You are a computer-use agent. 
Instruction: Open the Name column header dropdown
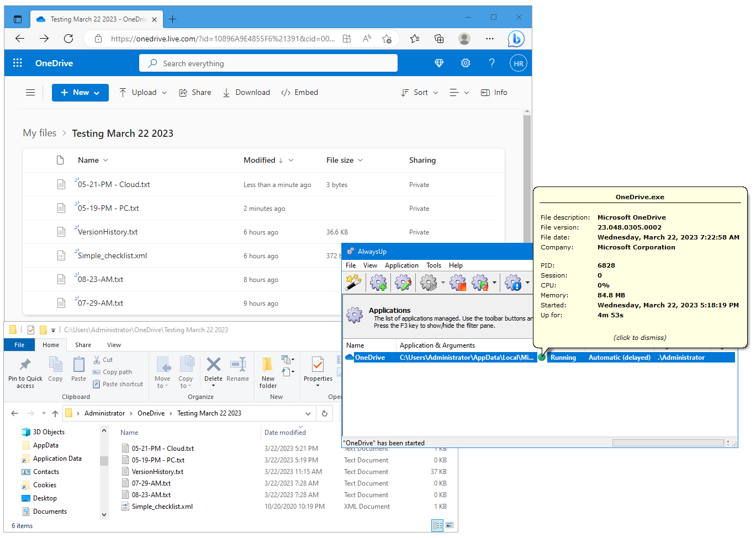(105, 161)
